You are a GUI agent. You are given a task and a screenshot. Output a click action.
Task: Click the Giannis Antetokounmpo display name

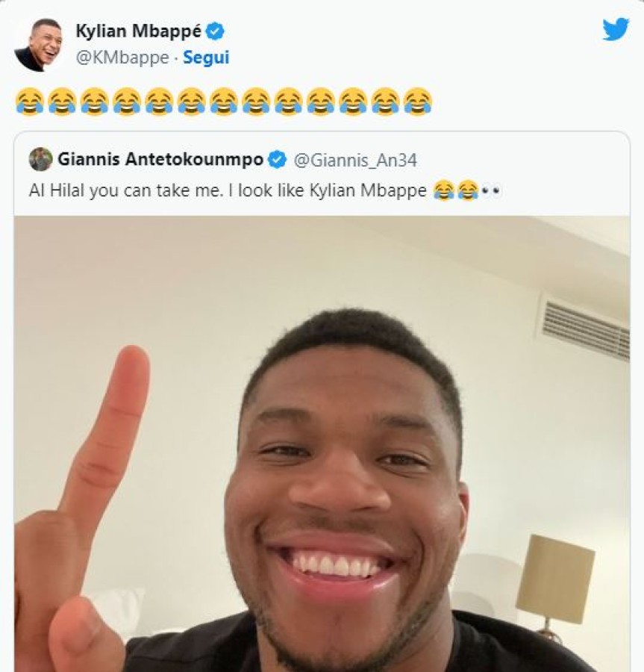[160, 160]
